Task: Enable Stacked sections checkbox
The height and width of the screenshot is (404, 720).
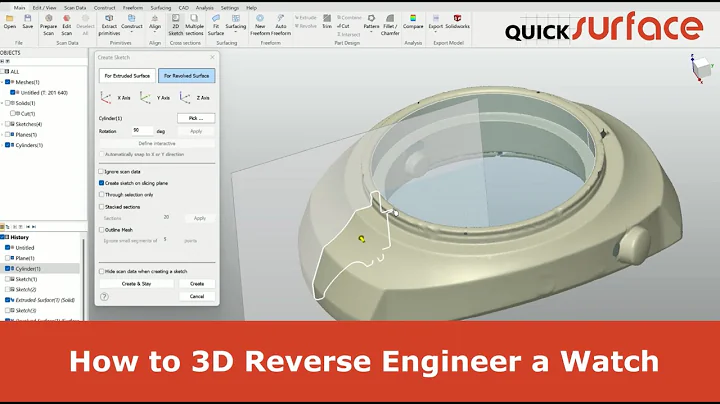Action: 101,207
